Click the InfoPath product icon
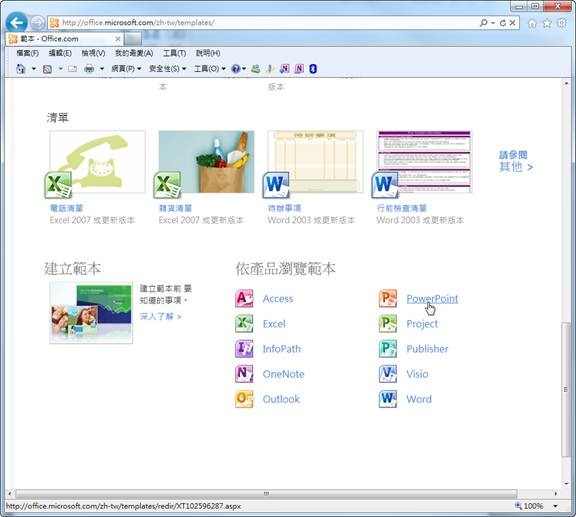 click(244, 348)
